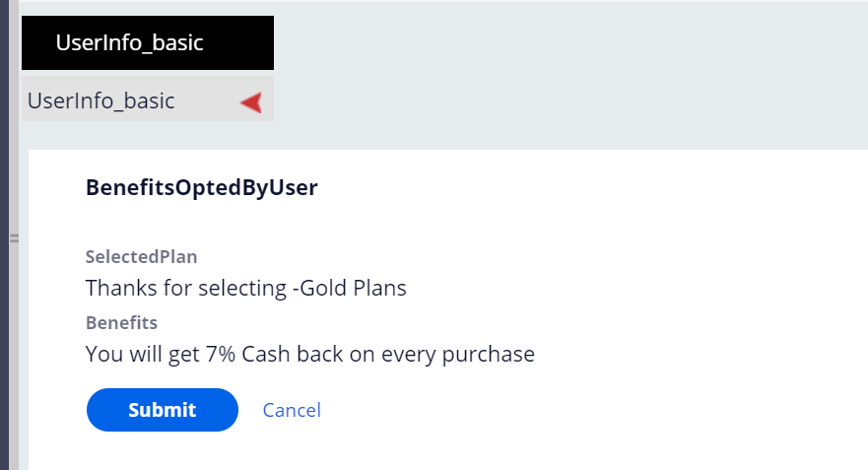Click the Cancel link
Viewport: 868px width, 470px height.
[292, 410]
